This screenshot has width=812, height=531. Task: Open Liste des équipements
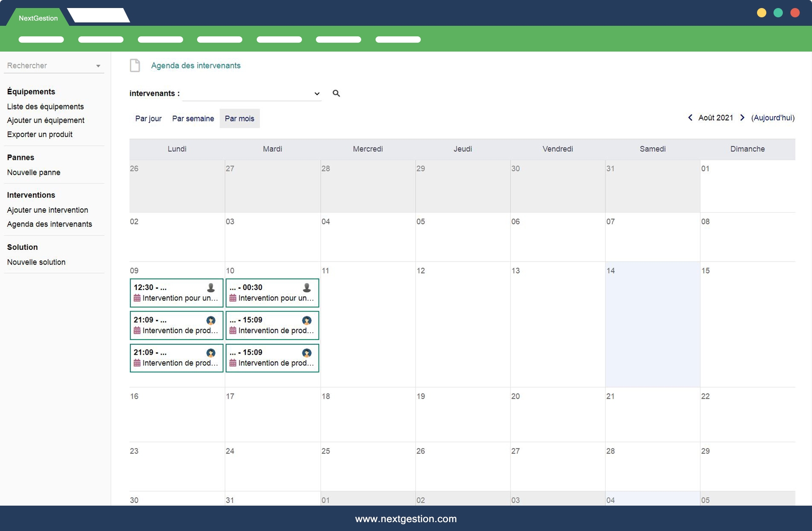pyautogui.click(x=45, y=107)
